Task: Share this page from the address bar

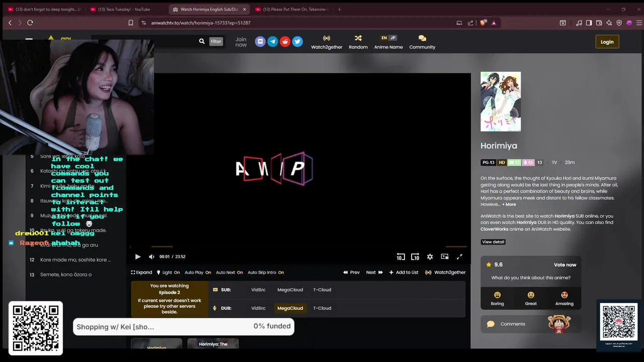Action: 470,23
